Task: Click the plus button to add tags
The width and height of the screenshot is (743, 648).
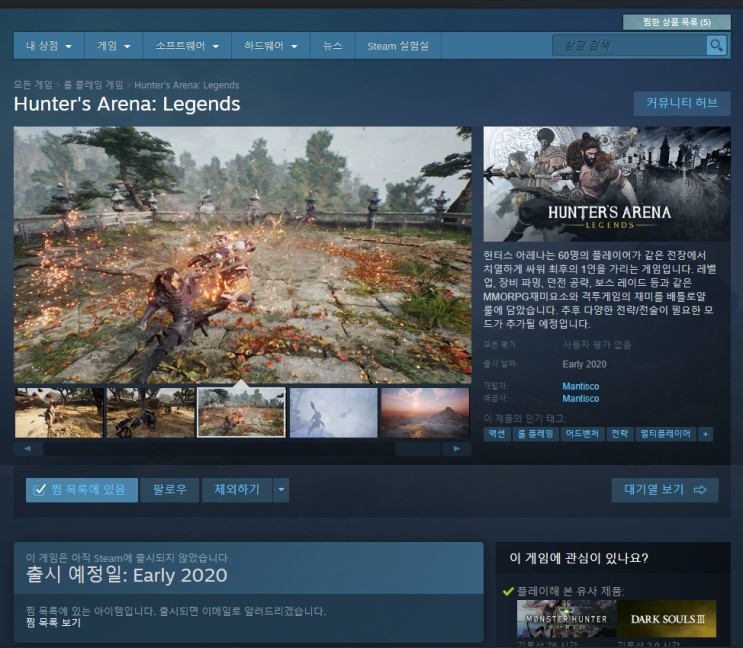Action: [706, 434]
